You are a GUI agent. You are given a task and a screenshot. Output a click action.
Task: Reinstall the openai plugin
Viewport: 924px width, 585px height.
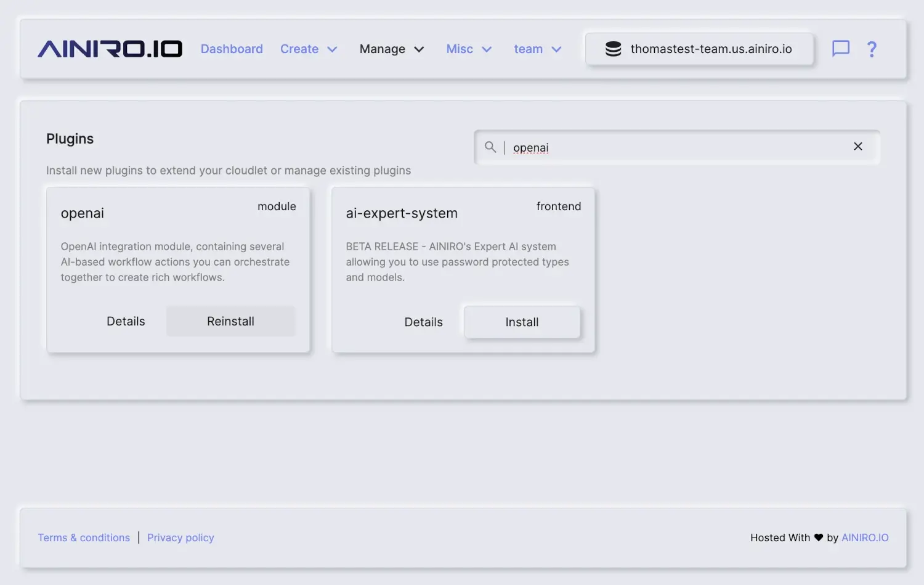coord(230,321)
